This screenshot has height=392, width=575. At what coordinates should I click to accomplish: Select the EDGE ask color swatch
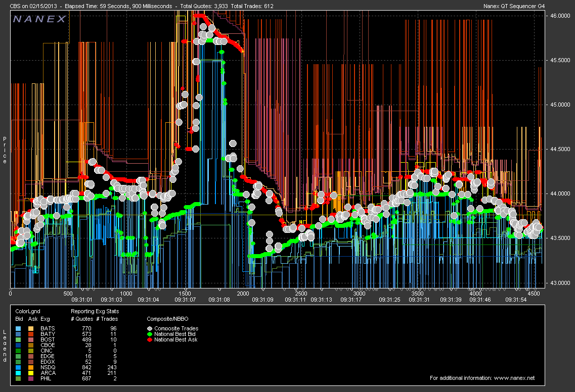pyautogui.click(x=31, y=356)
